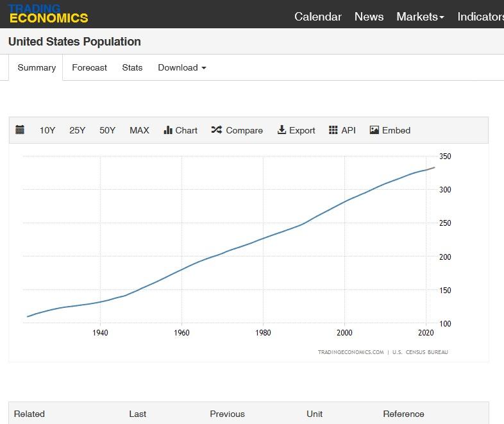Switch to the Forecast tab
The image size is (504, 424).
(89, 67)
